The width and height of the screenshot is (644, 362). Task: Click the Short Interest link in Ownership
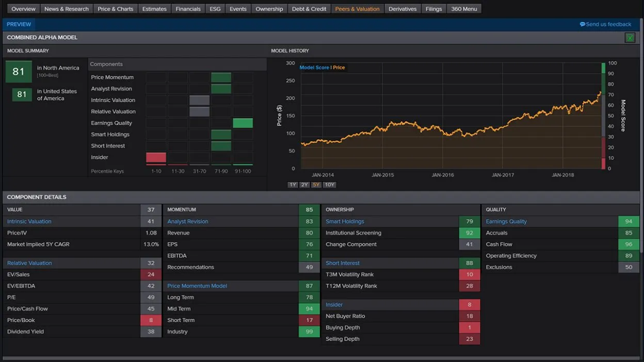tap(343, 264)
